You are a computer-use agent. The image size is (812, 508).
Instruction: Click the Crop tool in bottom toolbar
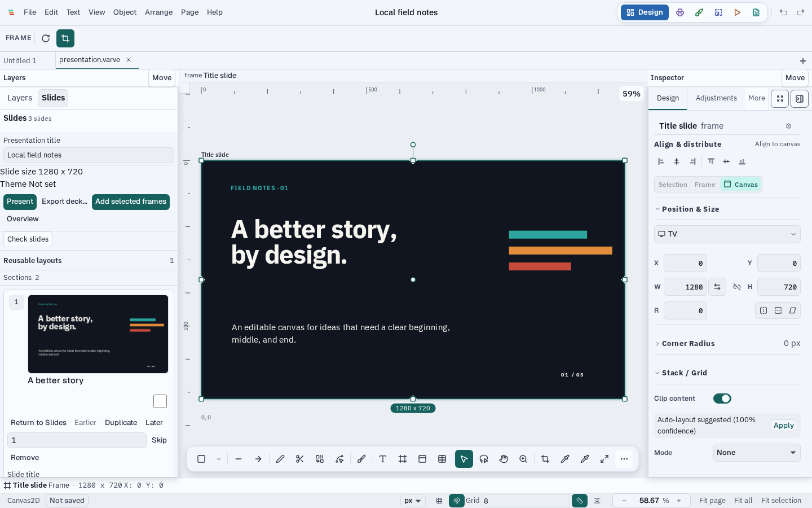545,459
